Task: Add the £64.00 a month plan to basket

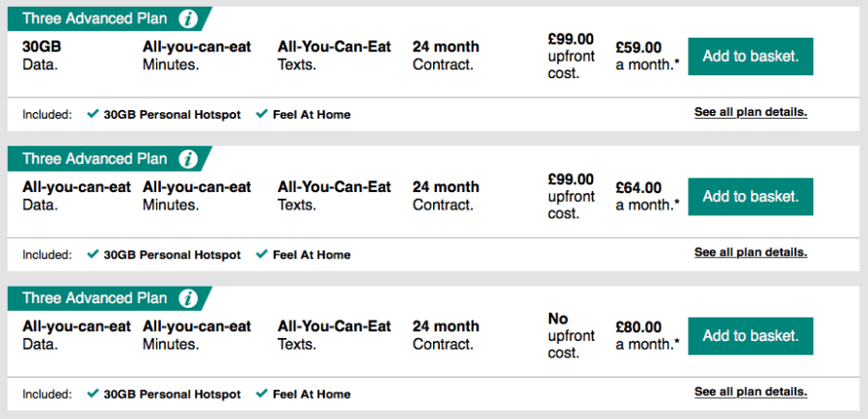Action: tap(750, 197)
